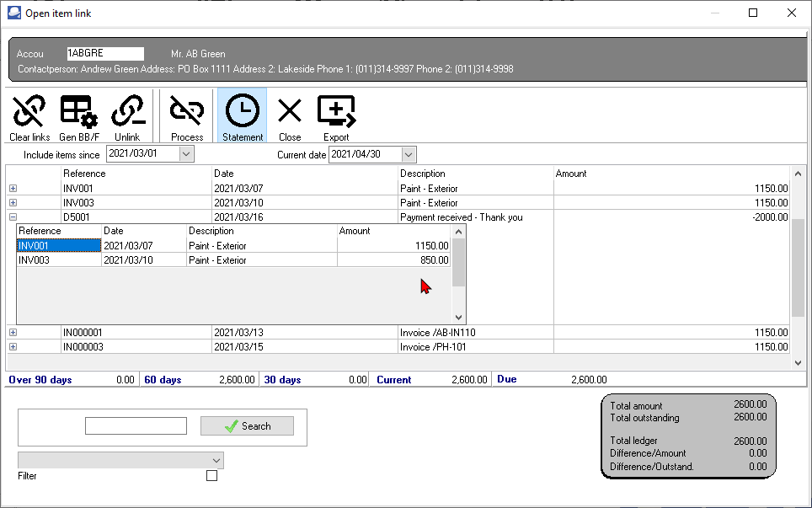Click the sub-grid scroll down arrow

click(x=458, y=317)
